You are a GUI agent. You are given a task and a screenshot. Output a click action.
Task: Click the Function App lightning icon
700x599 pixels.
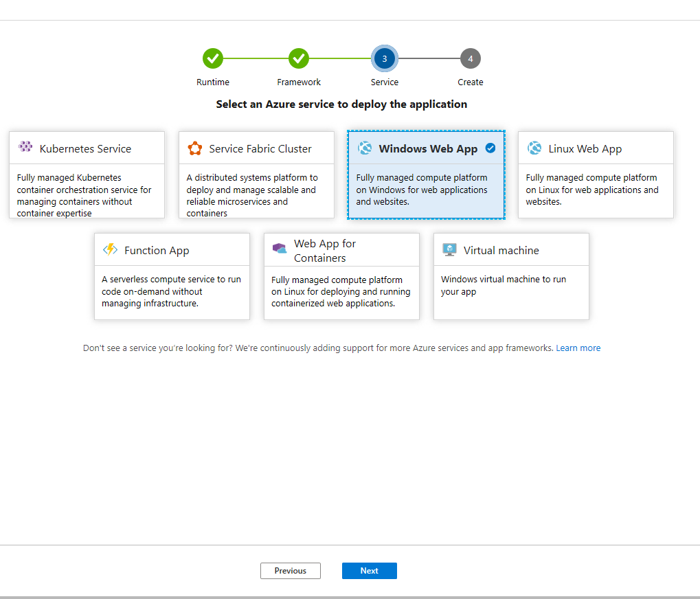coord(110,250)
